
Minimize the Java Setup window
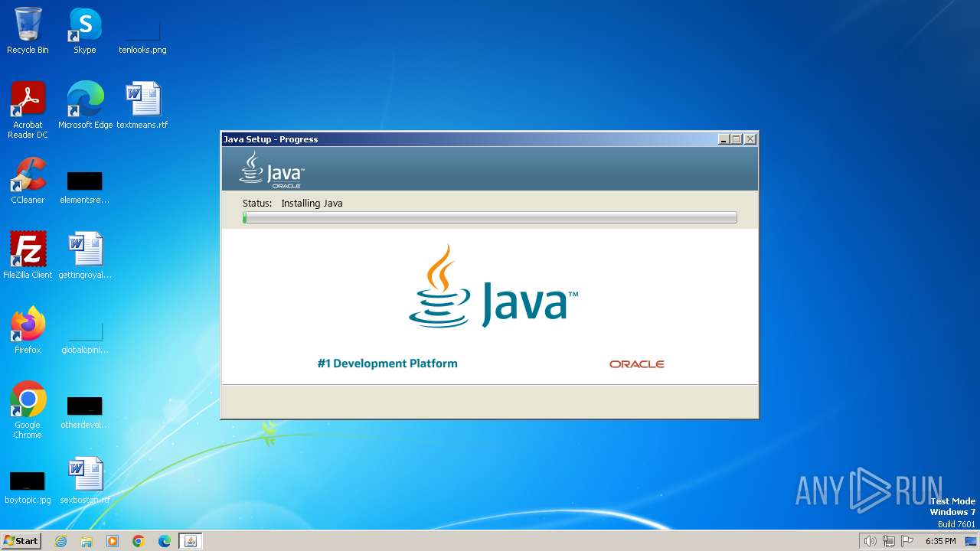click(724, 139)
